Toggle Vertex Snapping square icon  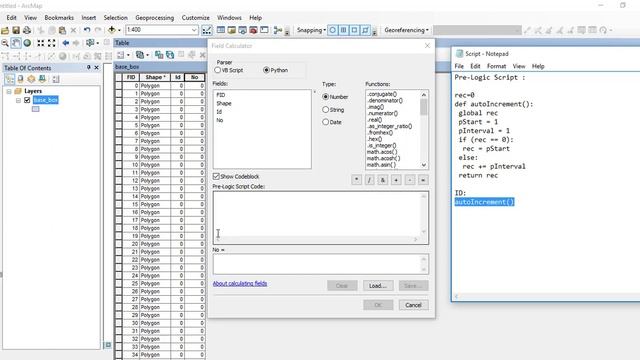354,30
